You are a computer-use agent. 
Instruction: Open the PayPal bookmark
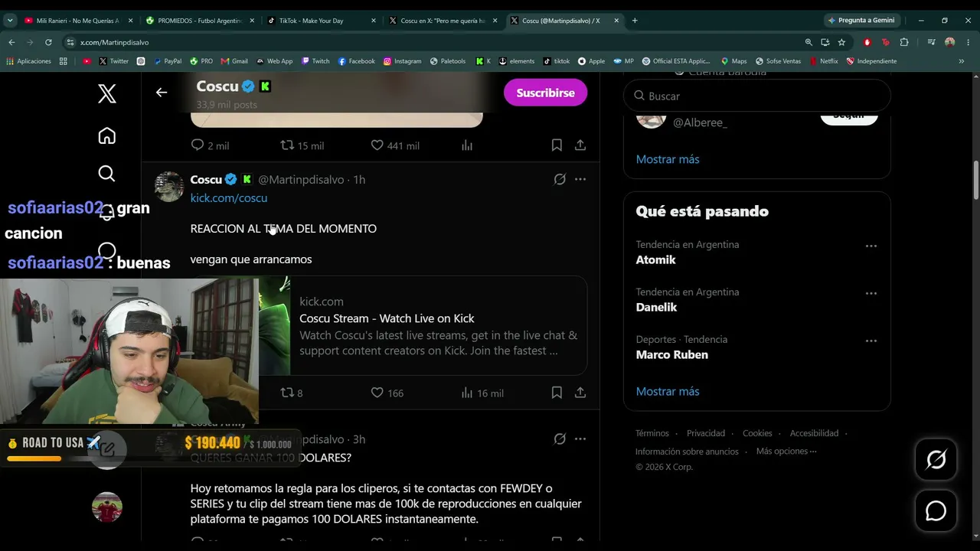168,61
